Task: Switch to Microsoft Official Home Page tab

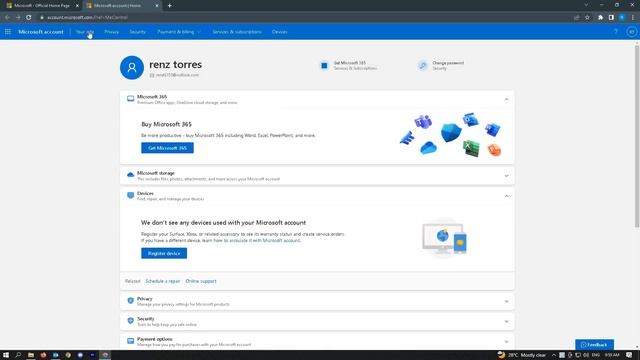Action: [x=41, y=6]
